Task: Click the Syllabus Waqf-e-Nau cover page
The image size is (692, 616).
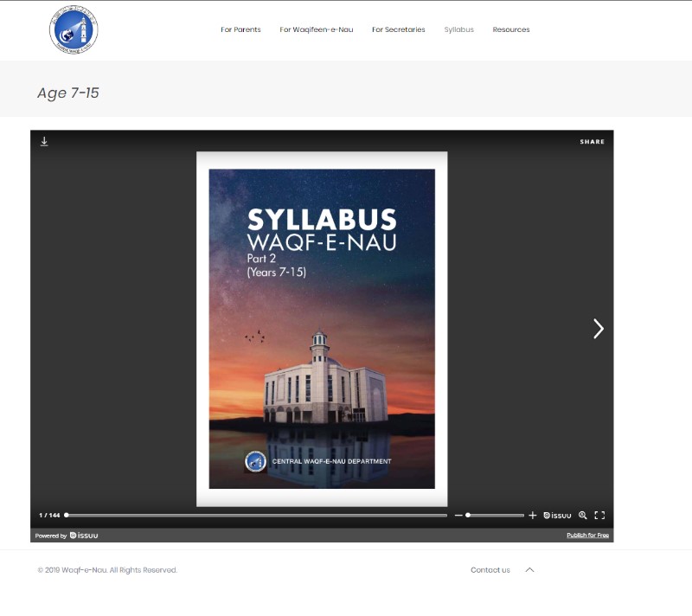Action: [x=322, y=329]
